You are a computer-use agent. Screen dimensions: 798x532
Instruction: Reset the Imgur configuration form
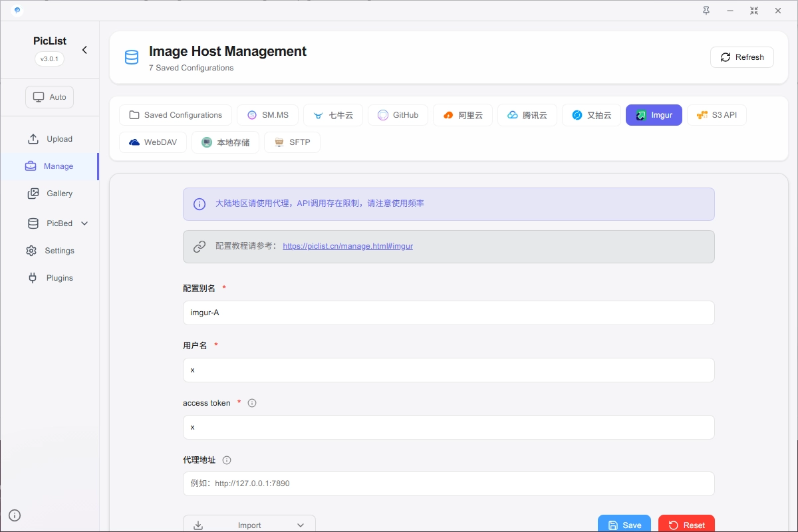pos(686,524)
